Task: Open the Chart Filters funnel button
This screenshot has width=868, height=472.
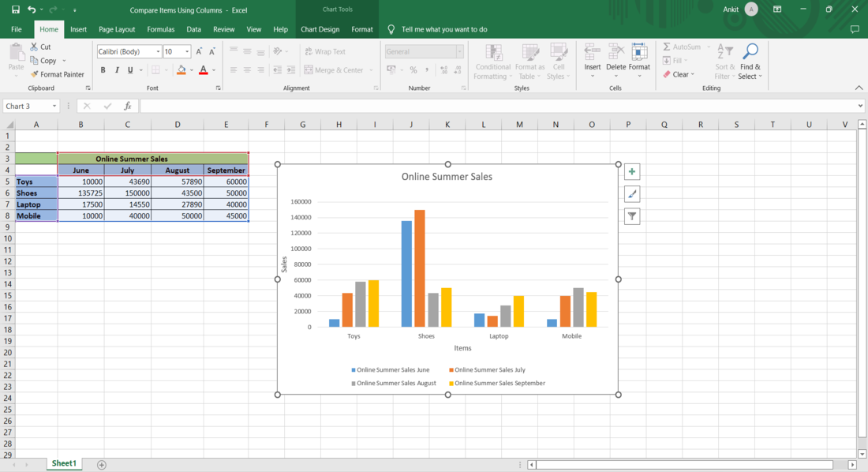Action: [x=631, y=216]
